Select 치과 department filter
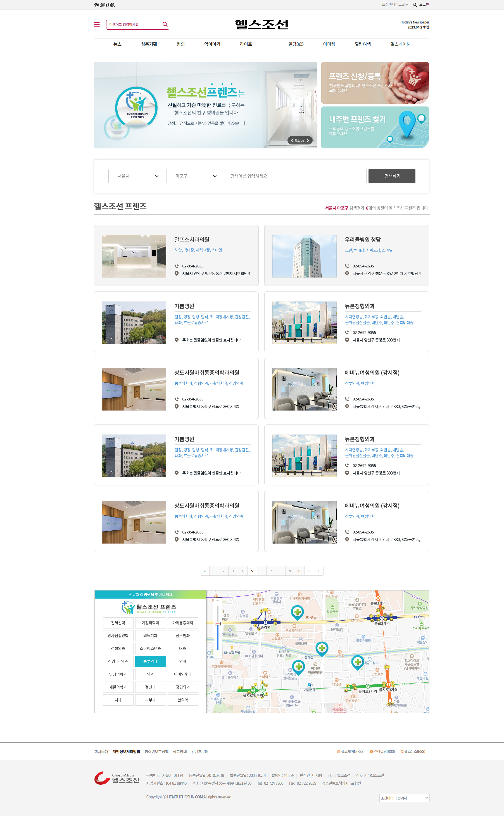This screenshot has height=816, width=504. 118,700
